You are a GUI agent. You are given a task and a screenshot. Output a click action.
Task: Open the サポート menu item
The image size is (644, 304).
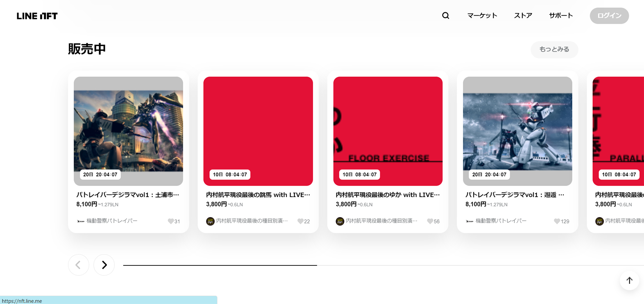pyautogui.click(x=561, y=15)
